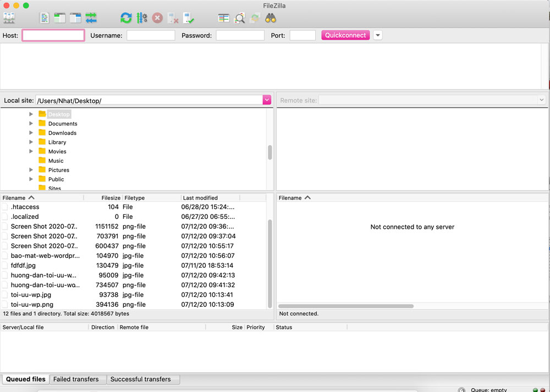Select Screen Shot file sized 703791
The height and width of the screenshot is (392, 550).
133,236
